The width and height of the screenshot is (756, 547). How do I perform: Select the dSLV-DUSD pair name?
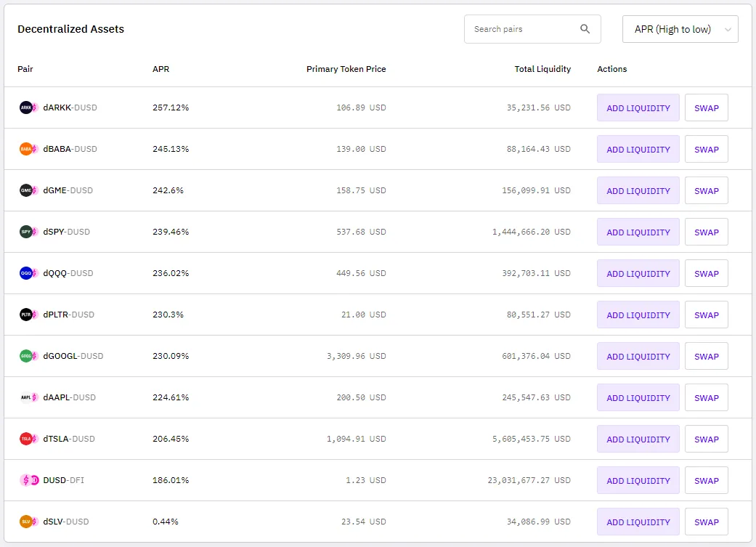[x=66, y=522]
